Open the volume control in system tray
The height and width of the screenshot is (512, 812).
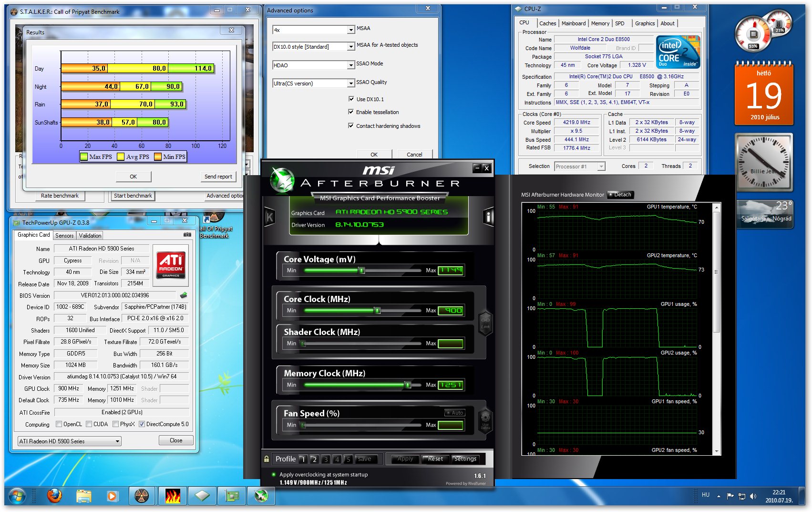[x=753, y=496]
